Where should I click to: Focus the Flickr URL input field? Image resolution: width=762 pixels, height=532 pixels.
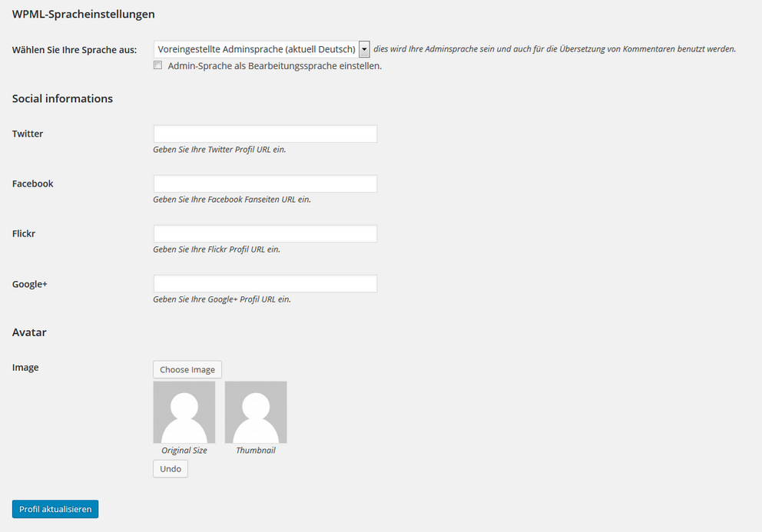[265, 233]
